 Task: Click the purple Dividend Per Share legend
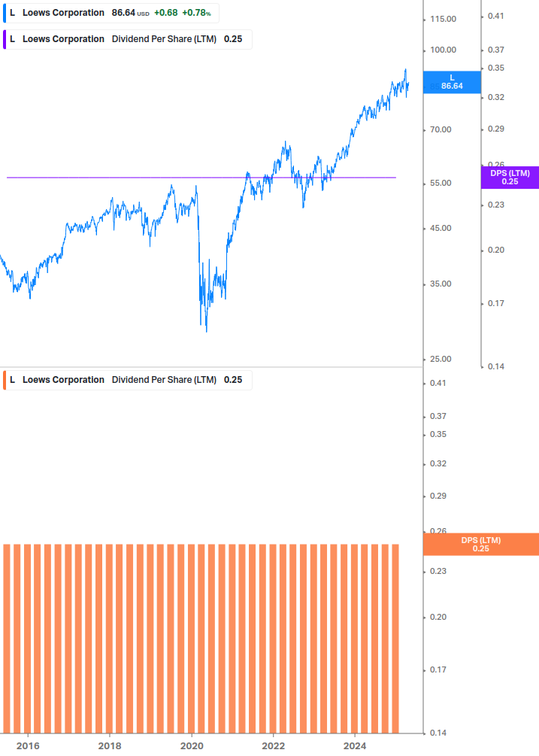coord(128,39)
